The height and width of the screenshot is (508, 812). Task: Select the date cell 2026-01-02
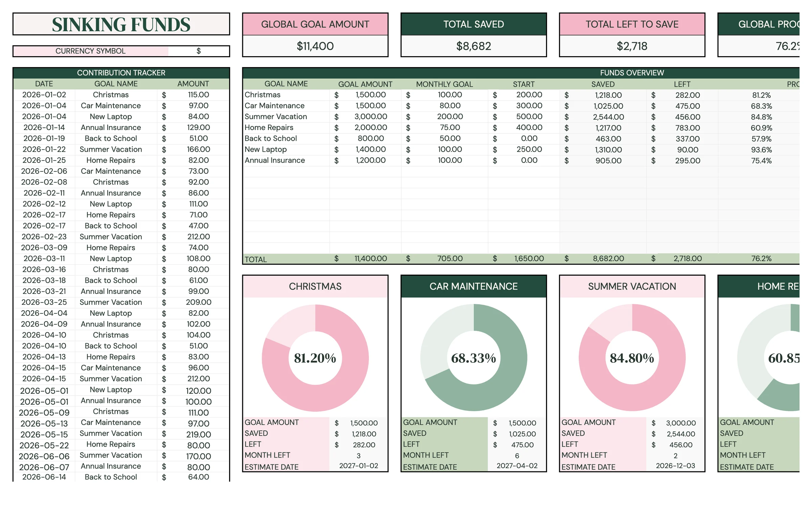[44, 95]
